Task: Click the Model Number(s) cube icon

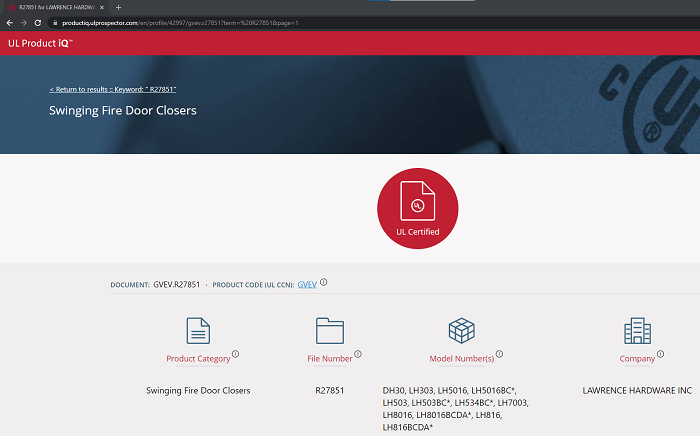Action: pyautogui.click(x=461, y=331)
